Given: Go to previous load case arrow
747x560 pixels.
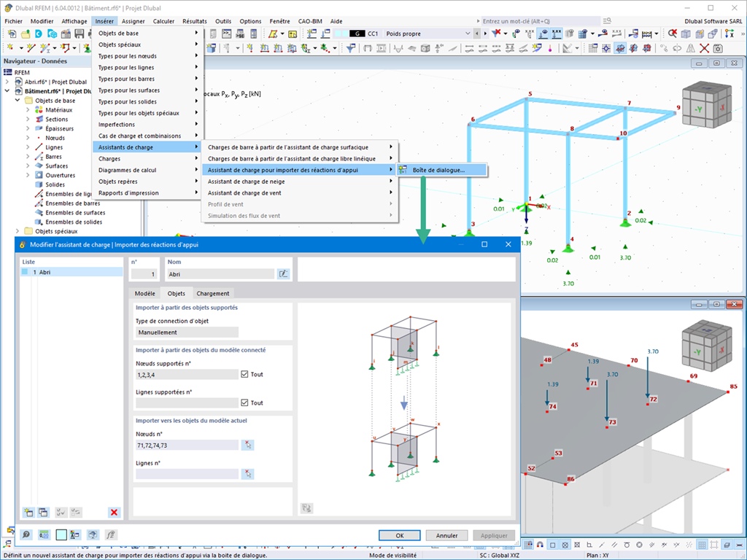Looking at the screenshot, I should [x=477, y=34].
